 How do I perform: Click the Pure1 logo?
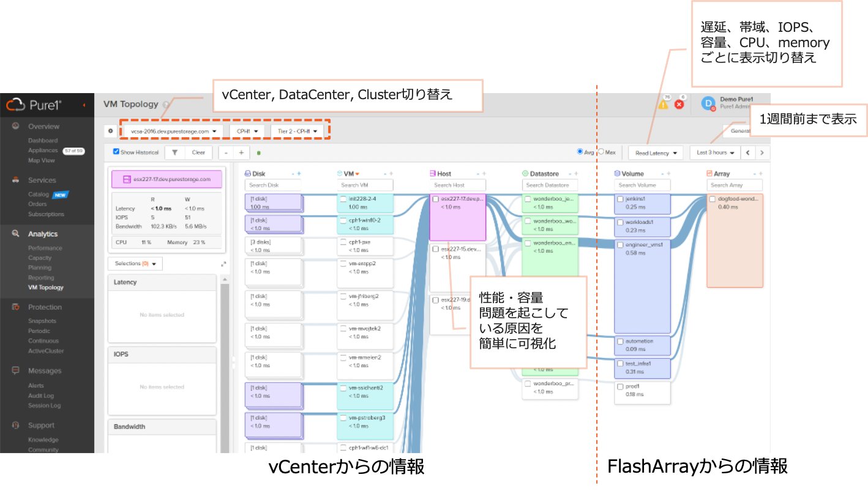point(34,105)
